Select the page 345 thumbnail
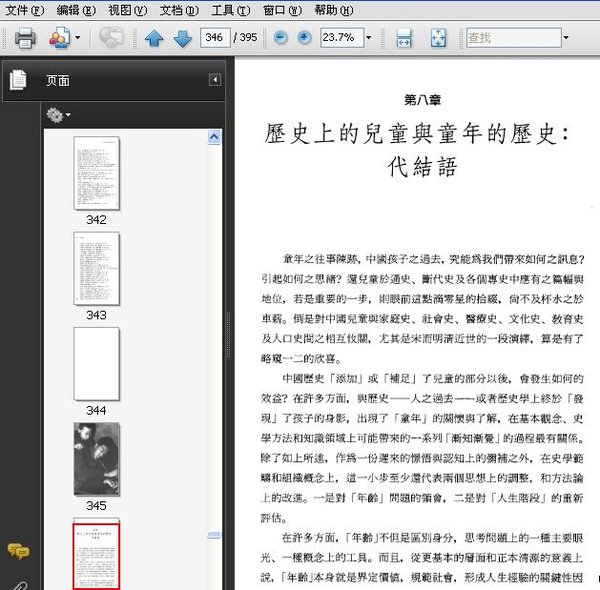This screenshot has height=590, width=600. pos(96,458)
